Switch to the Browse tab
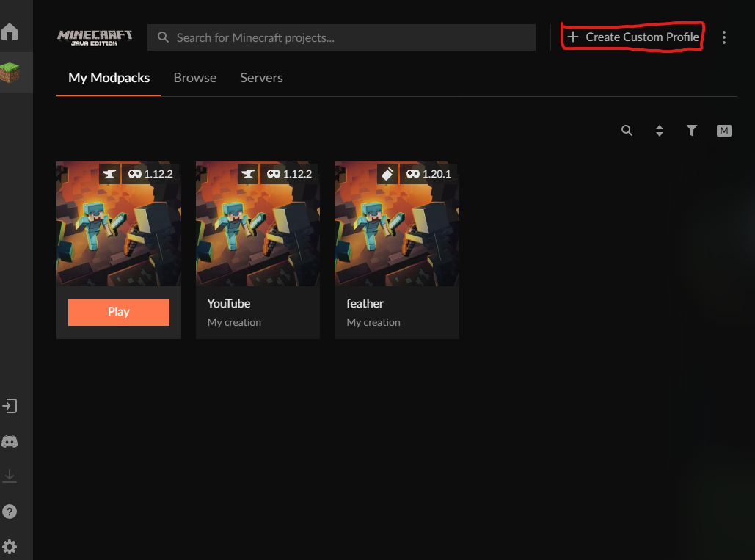Image resolution: width=755 pixels, height=560 pixels. point(195,78)
